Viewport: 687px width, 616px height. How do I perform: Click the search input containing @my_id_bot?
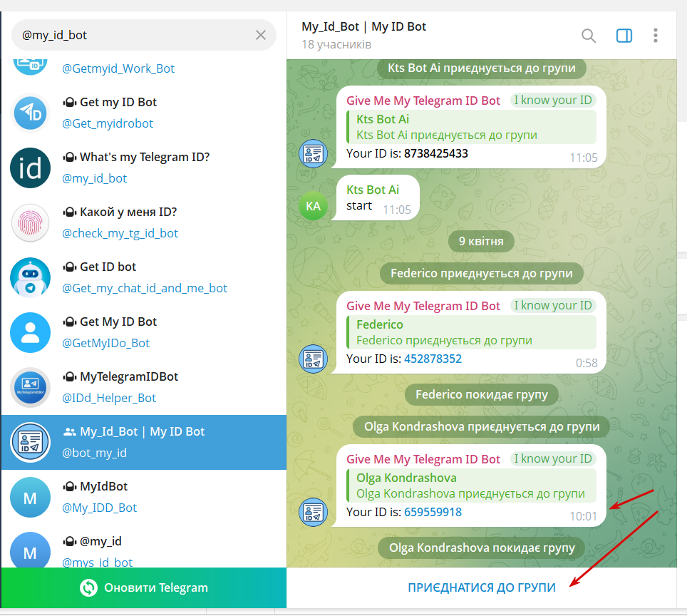point(143,35)
